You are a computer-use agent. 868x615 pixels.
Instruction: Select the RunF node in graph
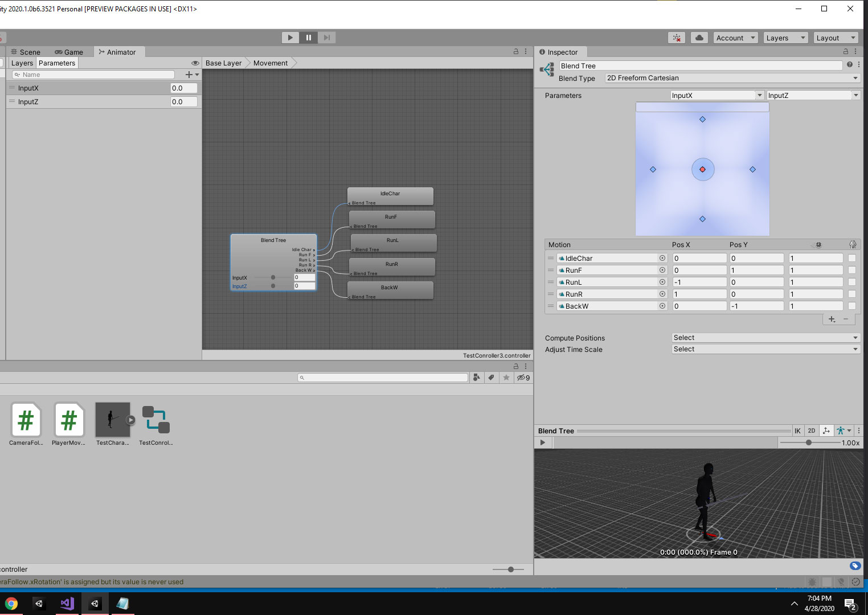[x=392, y=219]
